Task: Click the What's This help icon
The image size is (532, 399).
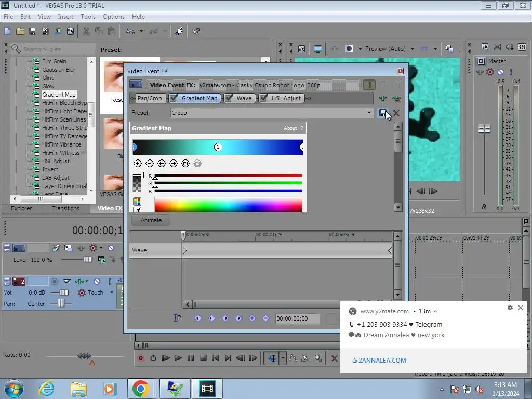Action: click(x=196, y=32)
